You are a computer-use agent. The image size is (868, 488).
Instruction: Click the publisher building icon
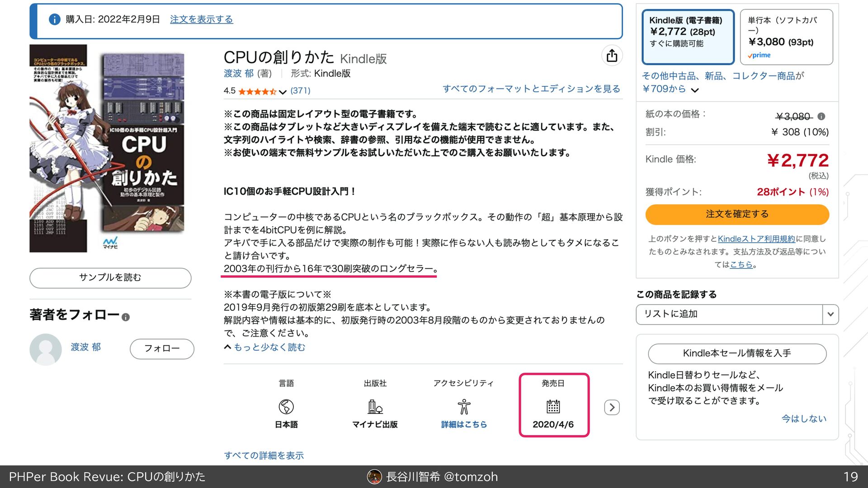pyautogui.click(x=375, y=407)
